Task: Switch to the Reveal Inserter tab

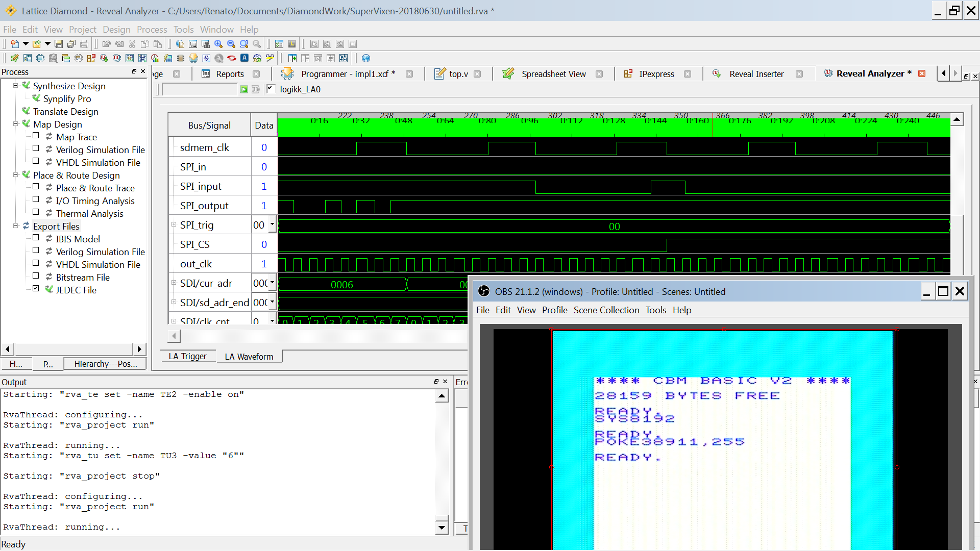Action: click(756, 74)
